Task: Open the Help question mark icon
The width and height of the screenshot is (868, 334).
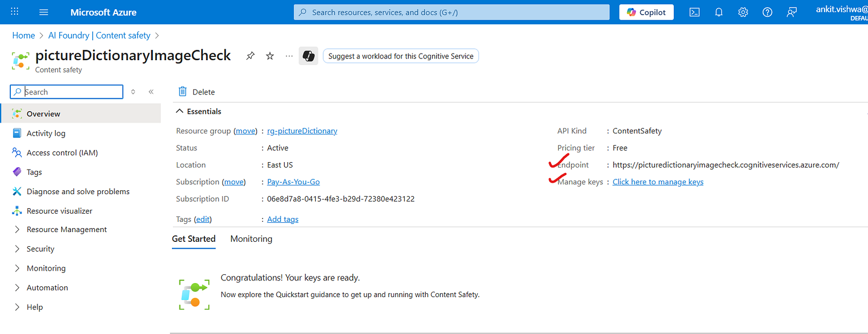Action: click(767, 12)
